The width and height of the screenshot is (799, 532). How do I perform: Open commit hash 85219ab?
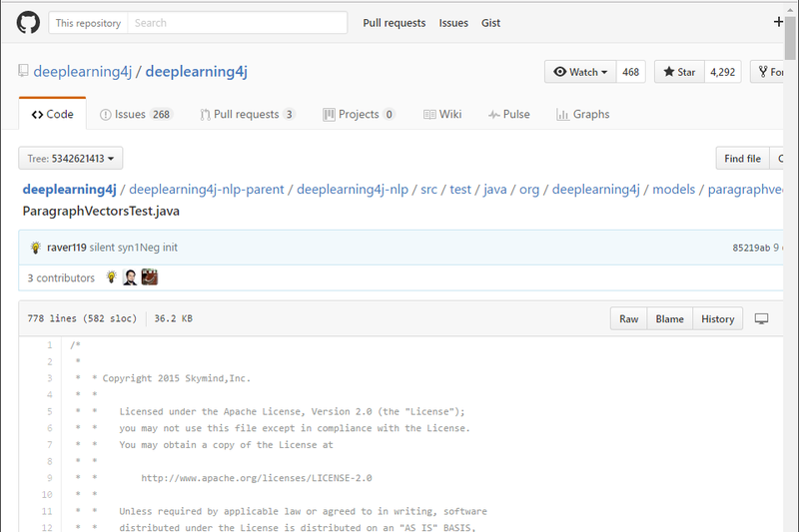tap(751, 248)
